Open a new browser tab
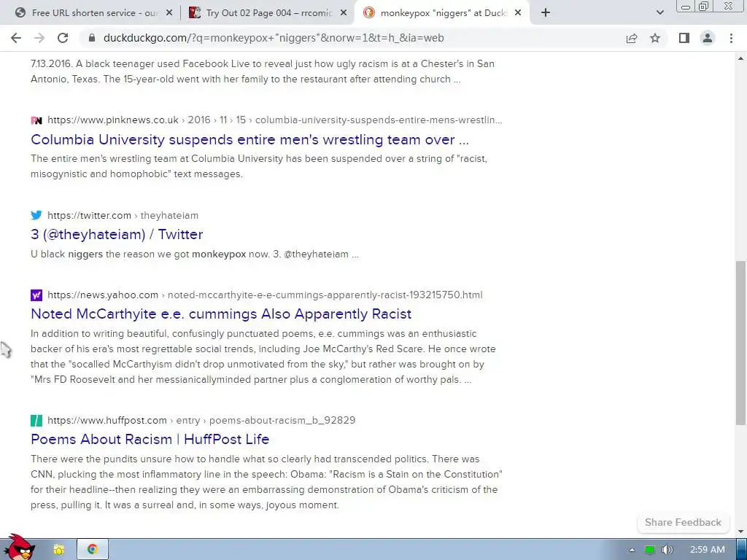The width and height of the screenshot is (747, 560). point(546,13)
